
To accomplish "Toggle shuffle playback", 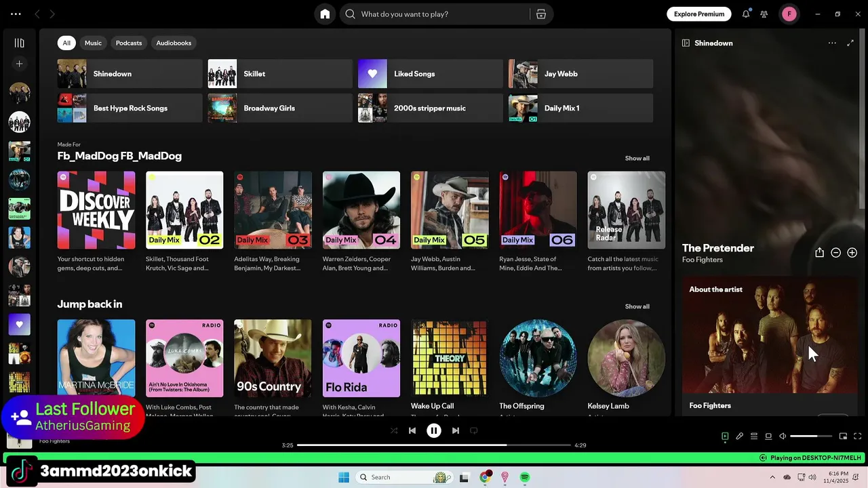I will (x=394, y=430).
